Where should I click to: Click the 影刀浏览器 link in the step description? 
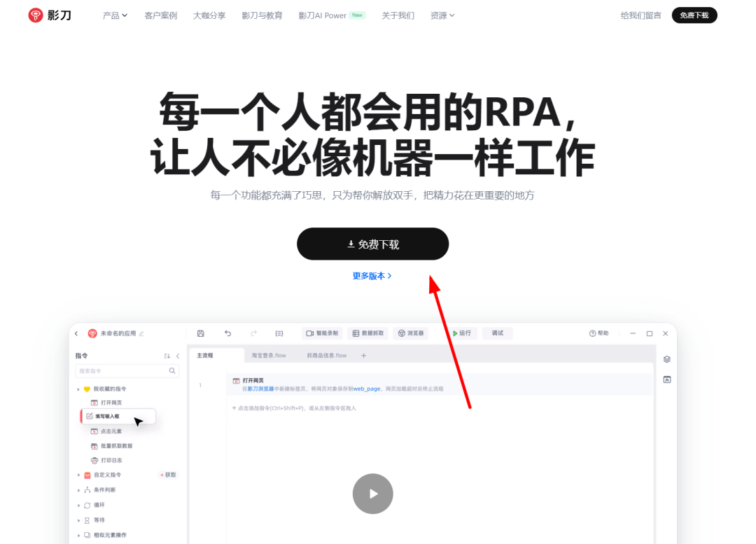261,389
